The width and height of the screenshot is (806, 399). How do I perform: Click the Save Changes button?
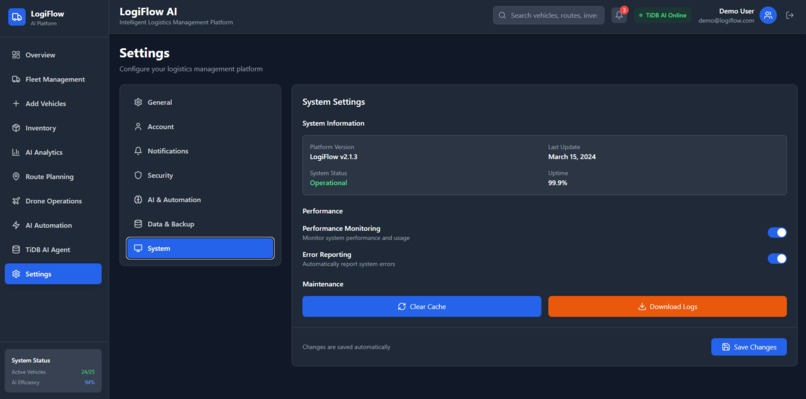tap(749, 347)
